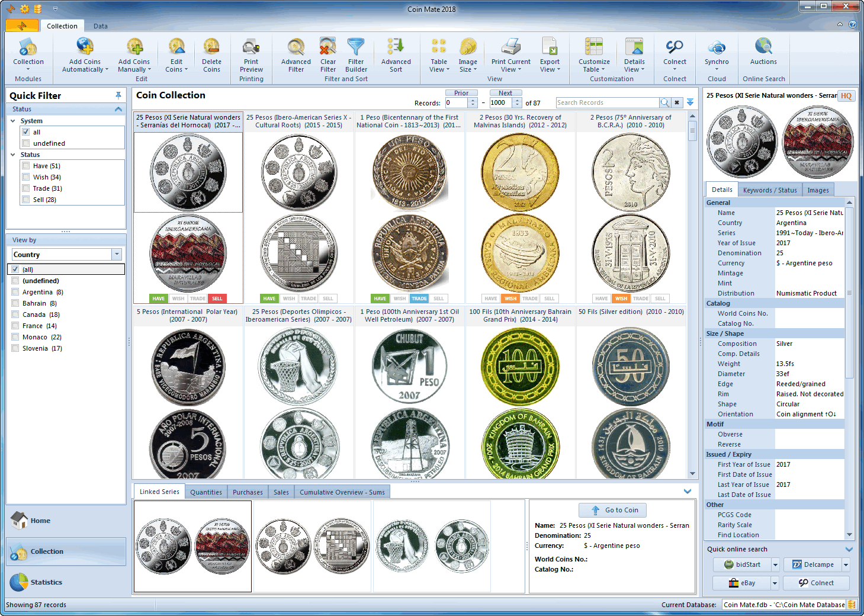864x616 pixels.
Task: Tick the Wish (34) checkbox
Action: tap(26, 177)
